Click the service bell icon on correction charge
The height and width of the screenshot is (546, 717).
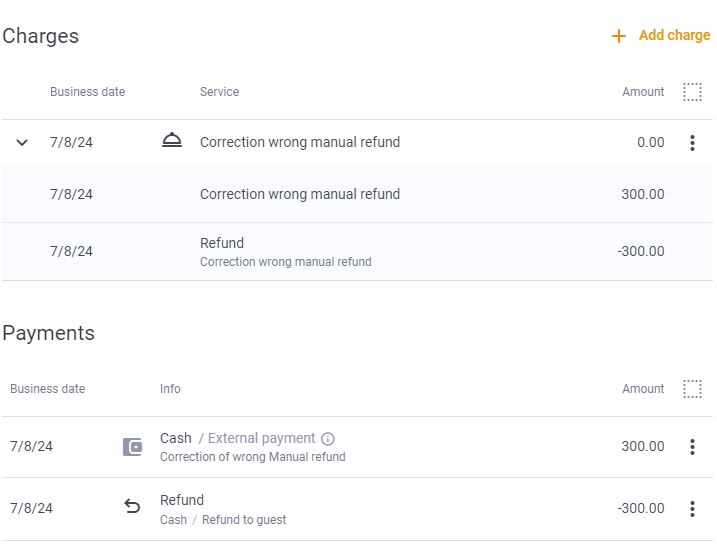[x=172, y=140]
